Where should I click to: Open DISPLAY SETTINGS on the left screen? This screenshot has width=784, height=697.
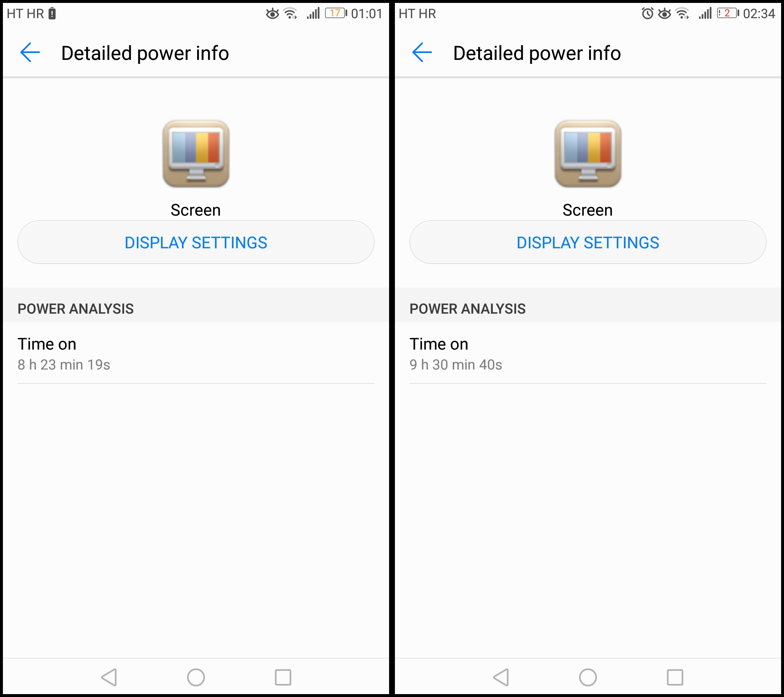(196, 242)
